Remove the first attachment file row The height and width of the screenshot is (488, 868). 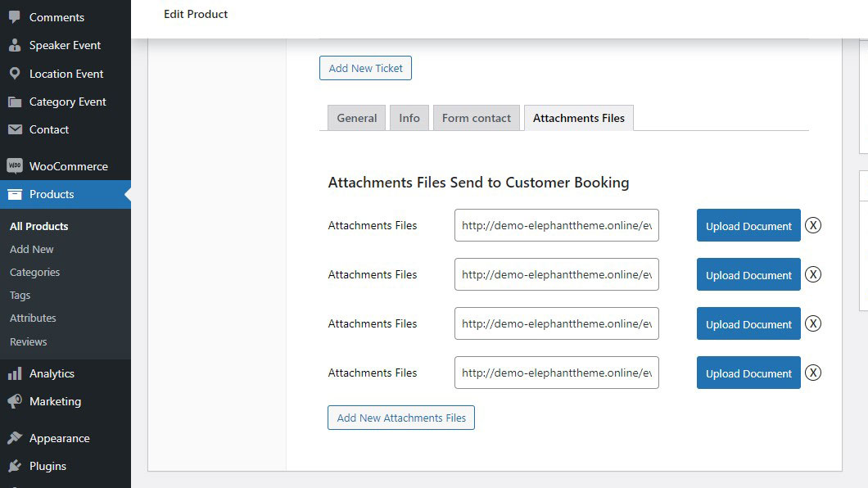click(812, 225)
